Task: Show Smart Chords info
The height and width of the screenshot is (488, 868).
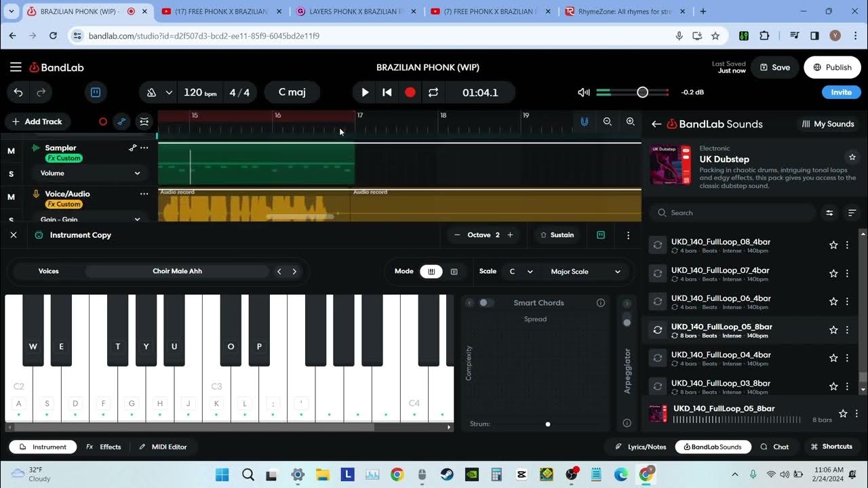Action: [x=601, y=303]
